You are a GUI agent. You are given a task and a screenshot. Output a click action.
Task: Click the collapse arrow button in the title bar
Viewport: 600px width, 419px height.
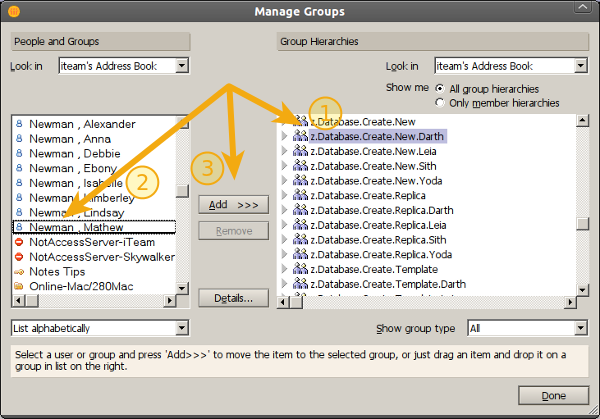click(x=583, y=7)
